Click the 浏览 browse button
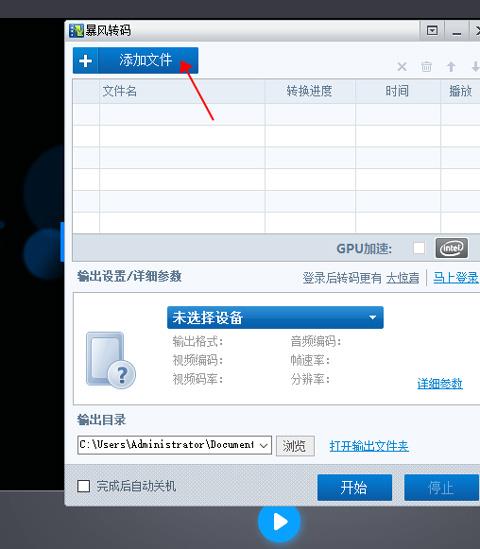480x549 pixels. (x=295, y=446)
